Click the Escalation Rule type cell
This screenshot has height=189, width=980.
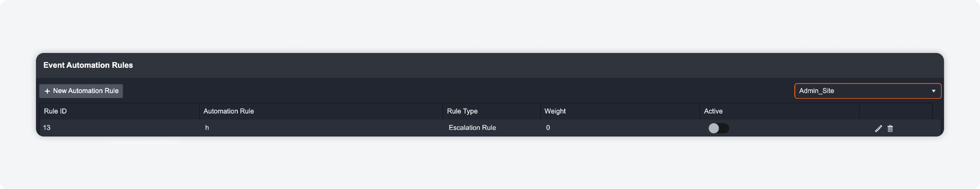click(472, 127)
